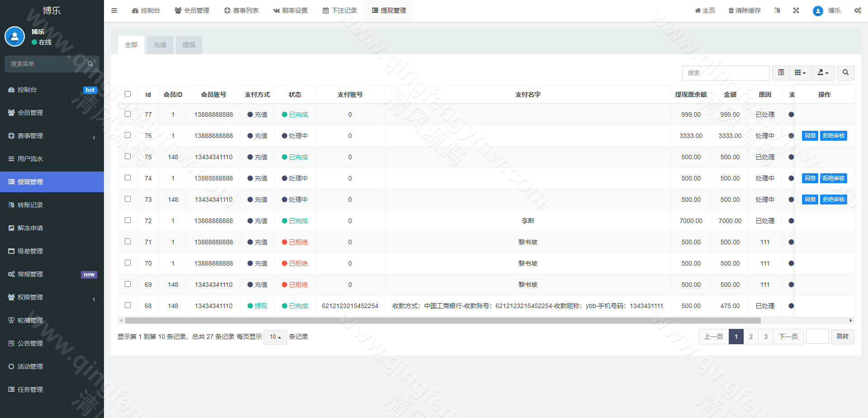Approve withdrawal 76 with the 同意 button
Viewport: 868px width, 418px height.
click(810, 135)
